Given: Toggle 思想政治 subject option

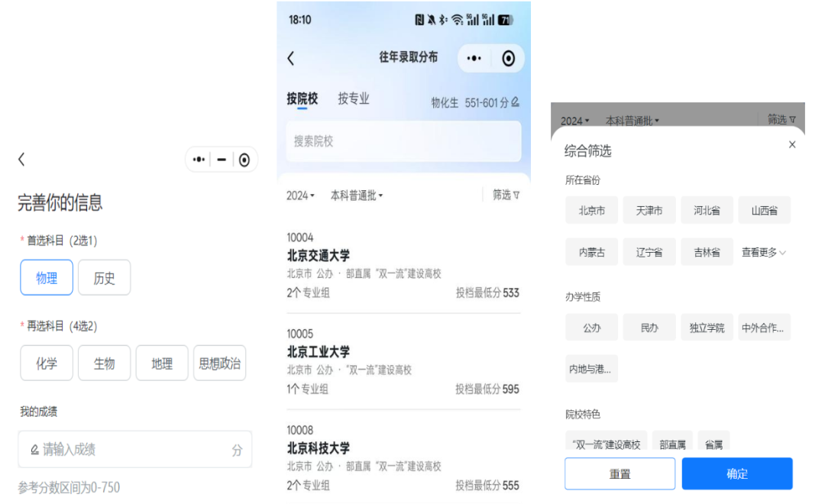Looking at the screenshot, I should [220, 363].
